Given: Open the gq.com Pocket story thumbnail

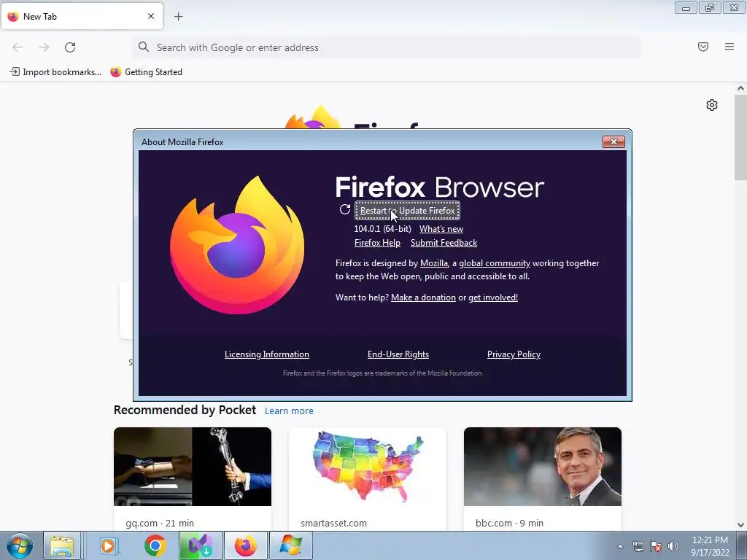Looking at the screenshot, I should point(193,467).
